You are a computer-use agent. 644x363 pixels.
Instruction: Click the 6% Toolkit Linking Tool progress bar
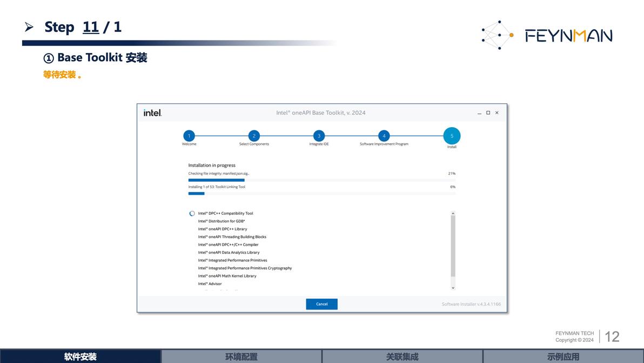coord(321,194)
